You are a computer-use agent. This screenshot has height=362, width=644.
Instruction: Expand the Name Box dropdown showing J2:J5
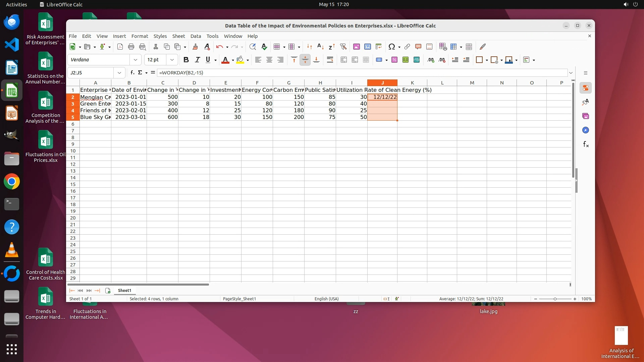(119, 72)
